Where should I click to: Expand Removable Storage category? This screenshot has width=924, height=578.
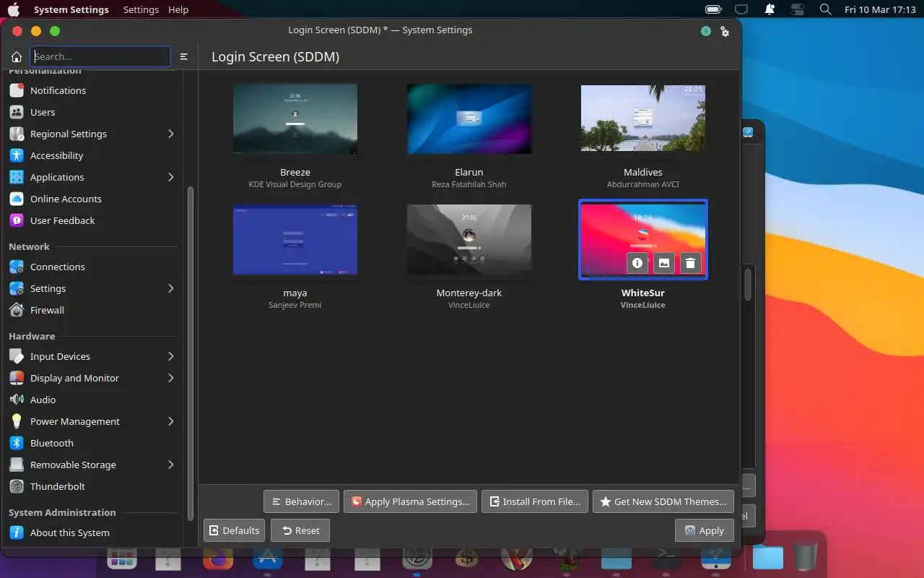171,465
